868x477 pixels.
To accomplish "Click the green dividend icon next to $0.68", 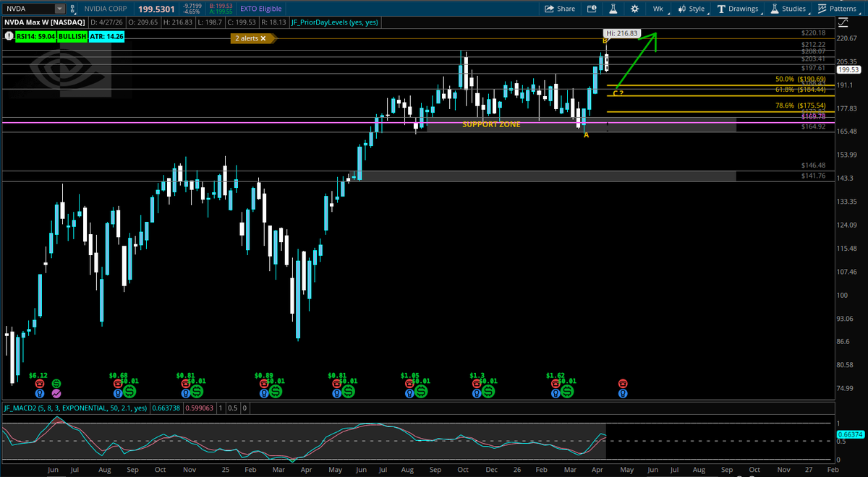I will [x=129, y=390].
